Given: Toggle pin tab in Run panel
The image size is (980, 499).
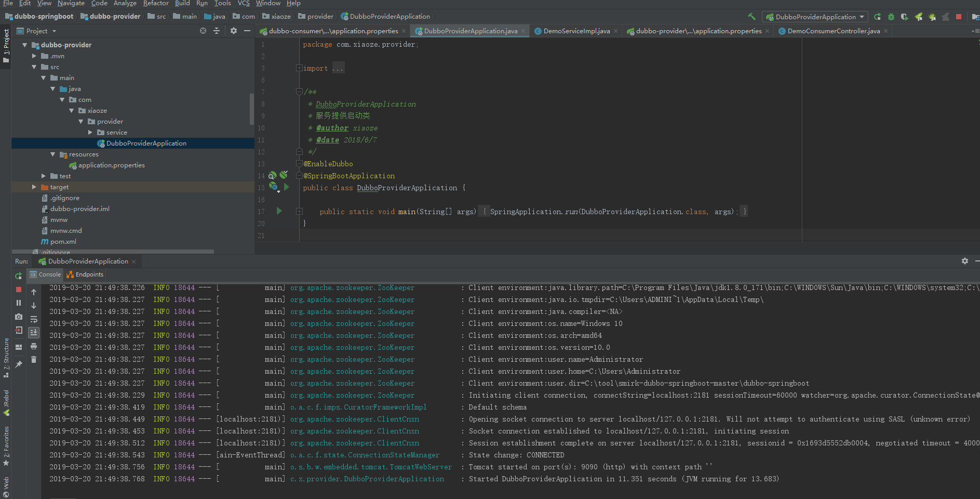Looking at the screenshot, I should coord(19,364).
